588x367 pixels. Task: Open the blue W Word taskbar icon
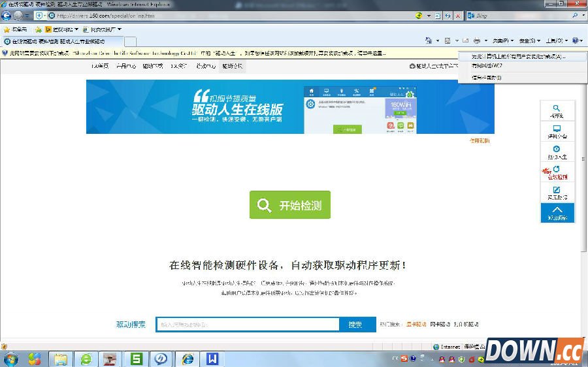click(212, 359)
